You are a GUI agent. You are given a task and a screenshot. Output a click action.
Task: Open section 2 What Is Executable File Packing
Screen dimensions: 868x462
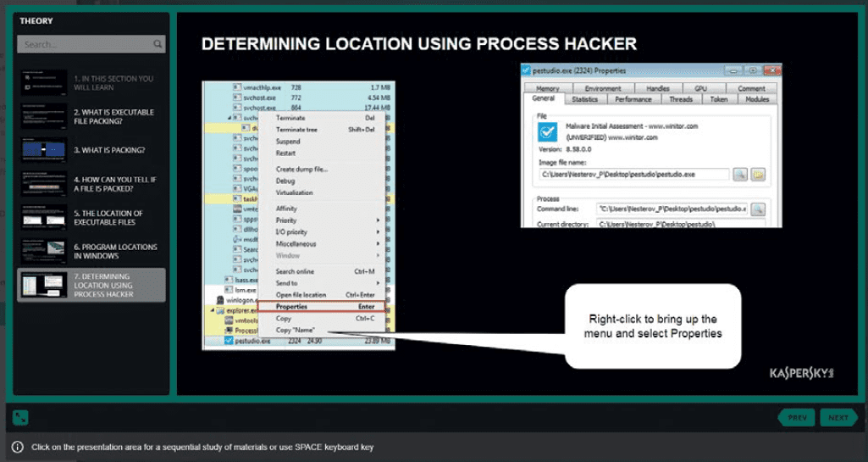[91, 116]
